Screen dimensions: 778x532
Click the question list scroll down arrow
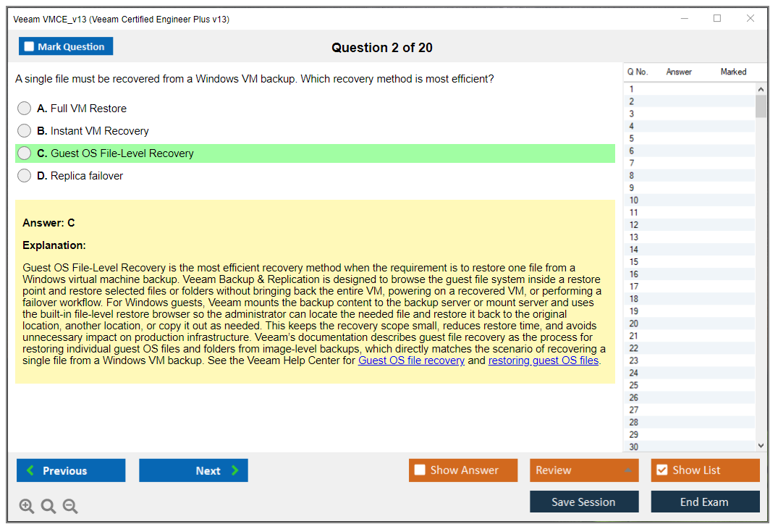761,446
